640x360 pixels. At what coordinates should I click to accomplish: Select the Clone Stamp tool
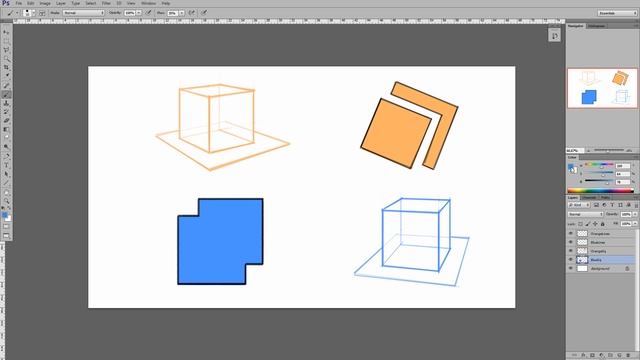coord(6,103)
